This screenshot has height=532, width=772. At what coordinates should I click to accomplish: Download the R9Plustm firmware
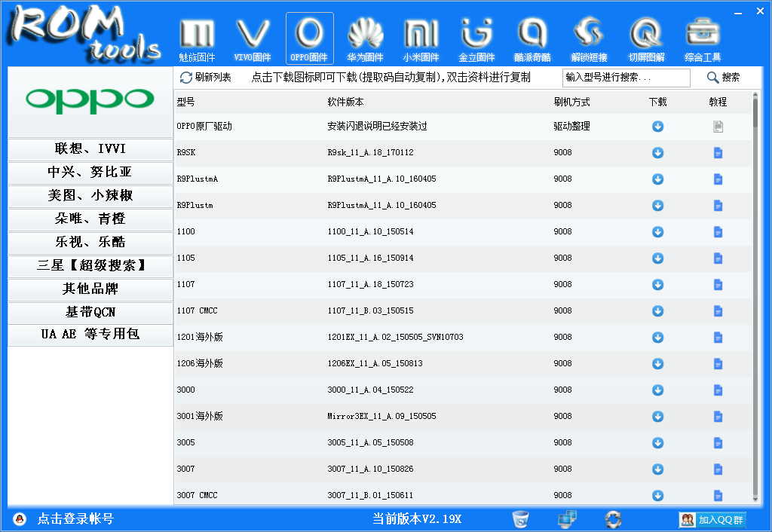tap(657, 206)
